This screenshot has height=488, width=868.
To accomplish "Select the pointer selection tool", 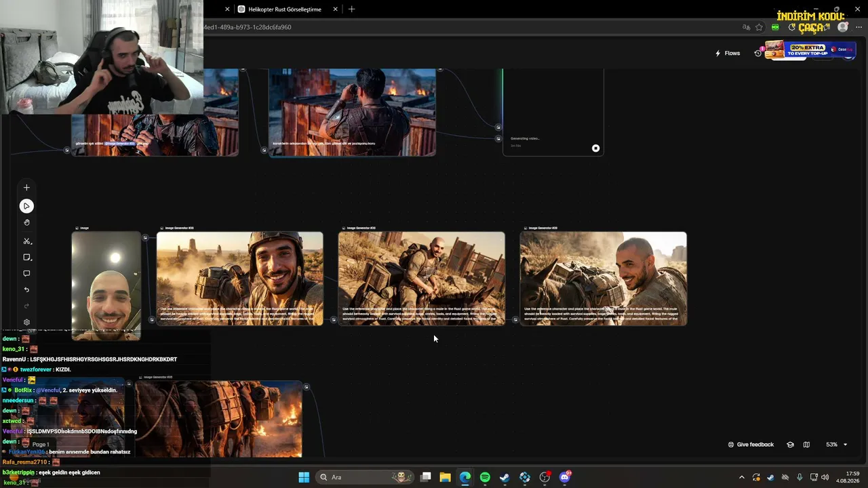I will coord(26,206).
